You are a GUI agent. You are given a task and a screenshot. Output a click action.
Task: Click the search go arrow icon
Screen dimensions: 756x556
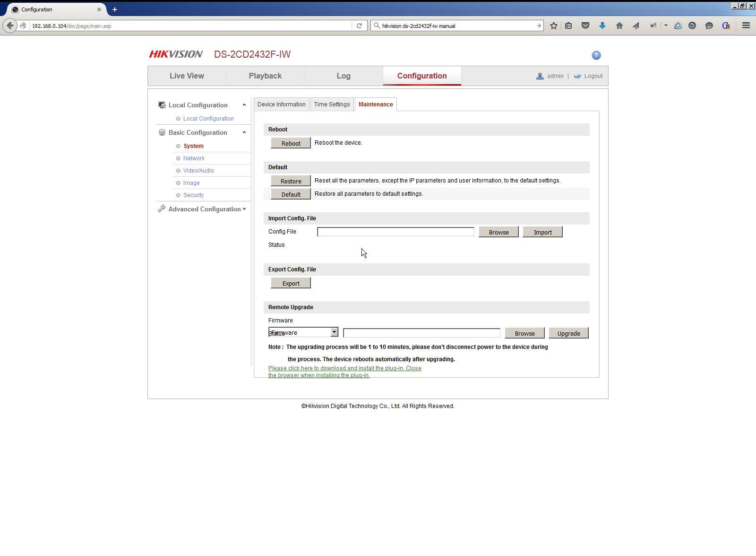tap(539, 26)
